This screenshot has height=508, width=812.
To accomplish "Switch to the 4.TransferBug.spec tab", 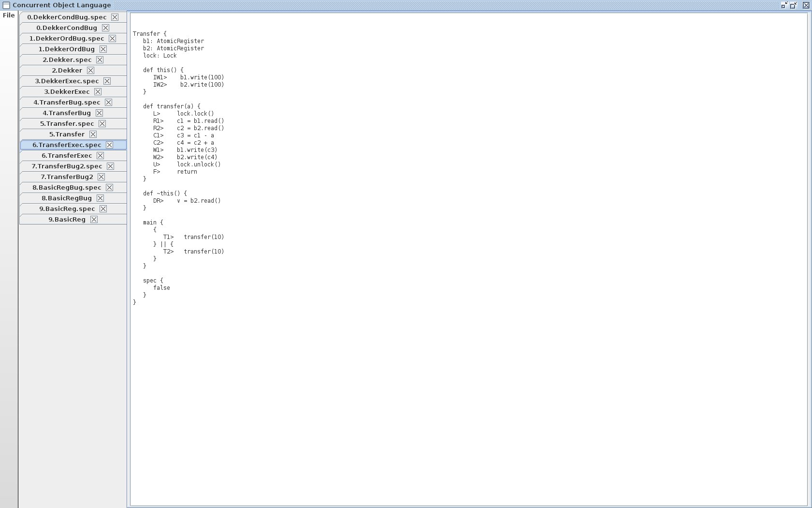I will (x=67, y=102).
